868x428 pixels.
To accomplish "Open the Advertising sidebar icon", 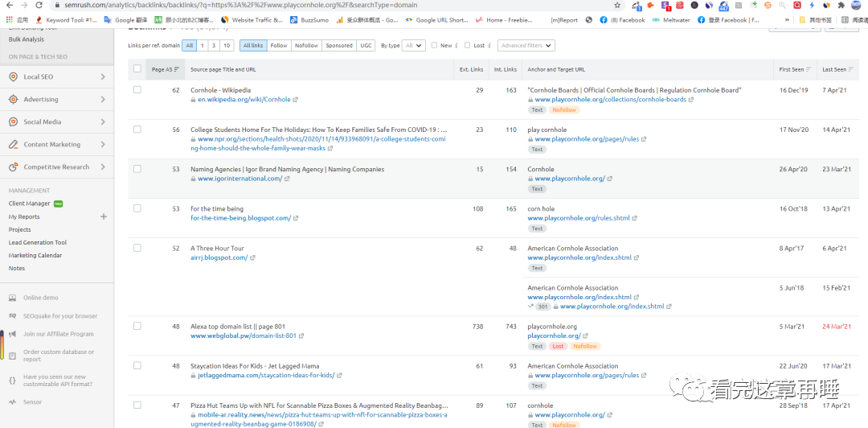I will [x=14, y=99].
